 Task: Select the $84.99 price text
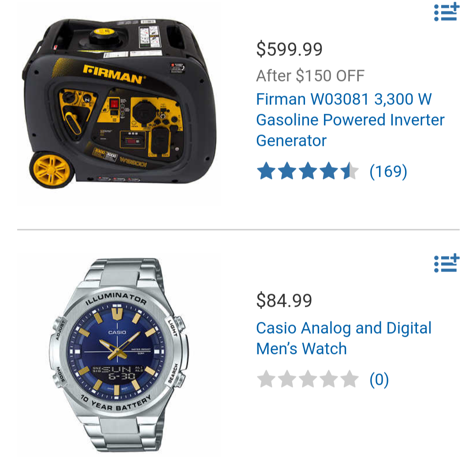click(x=284, y=300)
